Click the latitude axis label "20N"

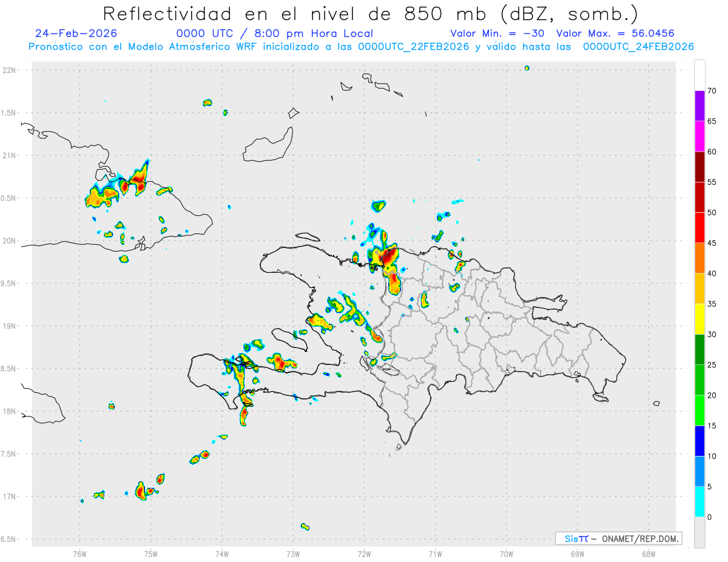10,241
